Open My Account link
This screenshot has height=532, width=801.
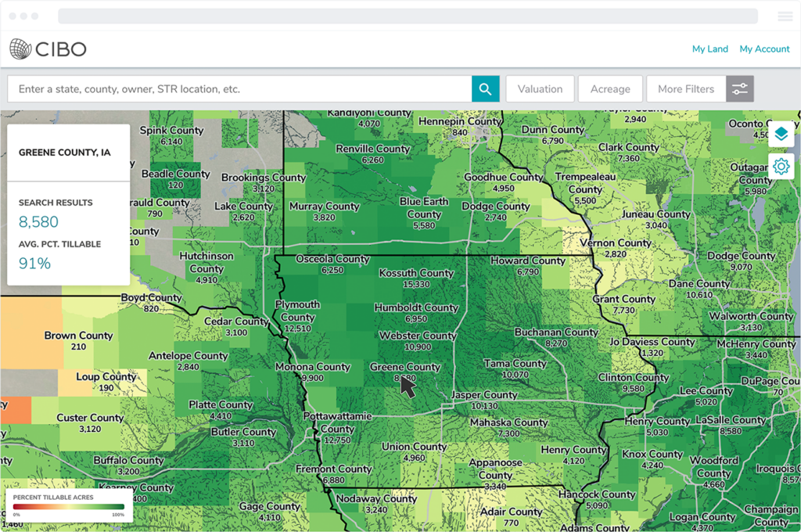click(x=765, y=49)
